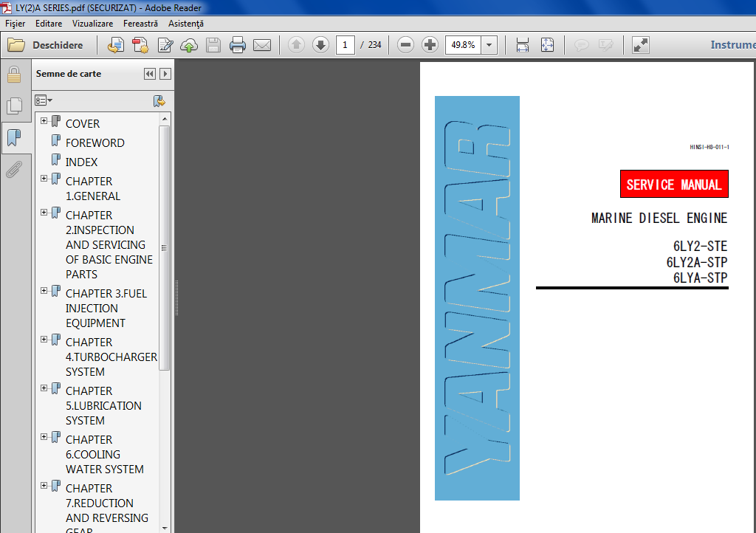This screenshot has height=533, width=756.
Task: Click the bookmarks scrollbar thumb
Action: (x=165, y=248)
